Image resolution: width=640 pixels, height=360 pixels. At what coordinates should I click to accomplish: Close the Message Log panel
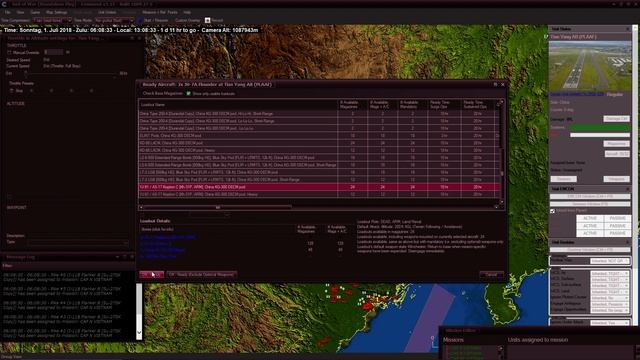tap(132, 257)
